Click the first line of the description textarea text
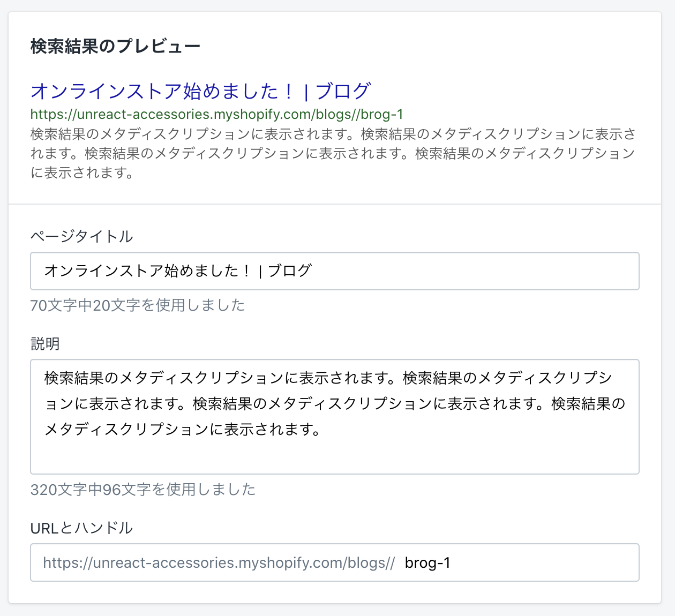 click(x=328, y=378)
